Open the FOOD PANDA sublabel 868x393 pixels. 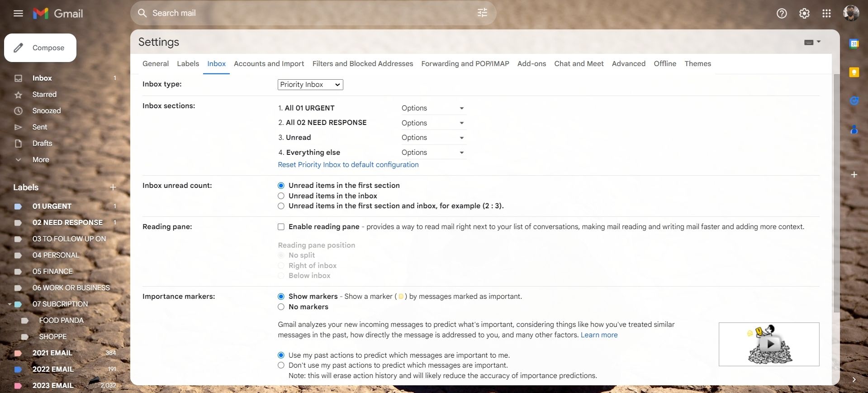click(x=62, y=321)
